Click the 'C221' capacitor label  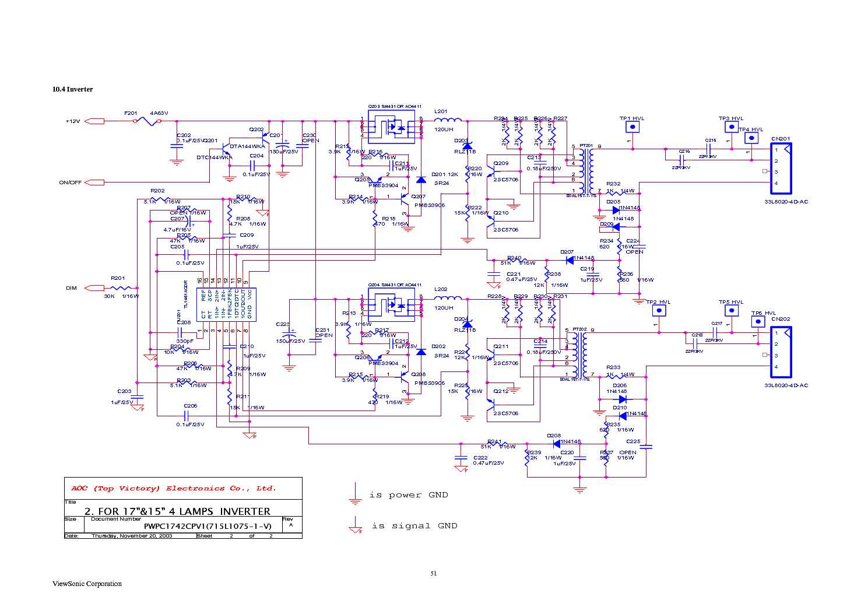514,273
